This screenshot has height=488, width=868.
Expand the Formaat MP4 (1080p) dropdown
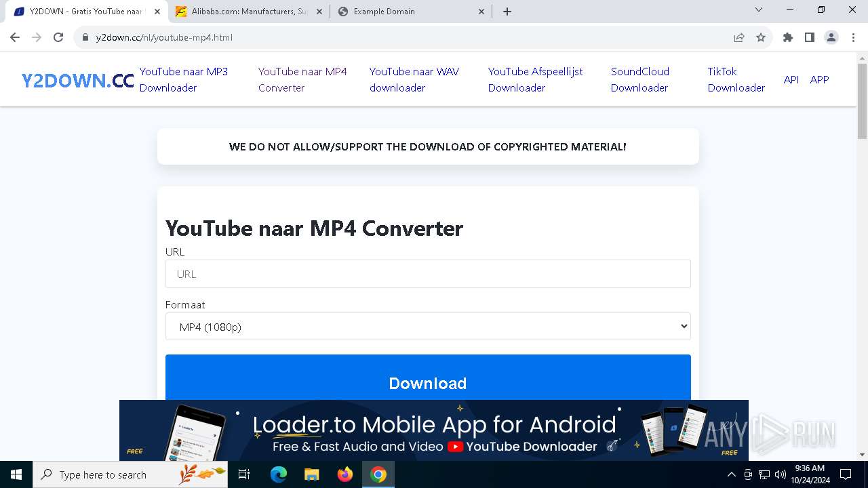pos(428,327)
